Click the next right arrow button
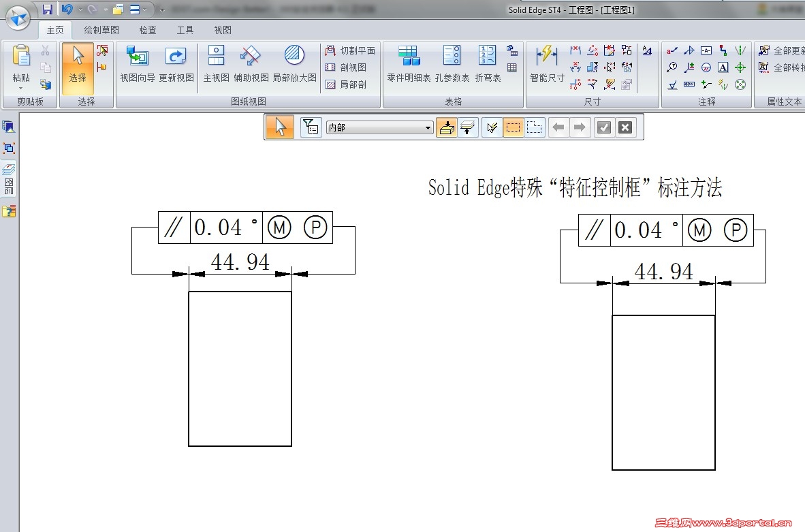This screenshot has height=532, width=805. (580, 127)
